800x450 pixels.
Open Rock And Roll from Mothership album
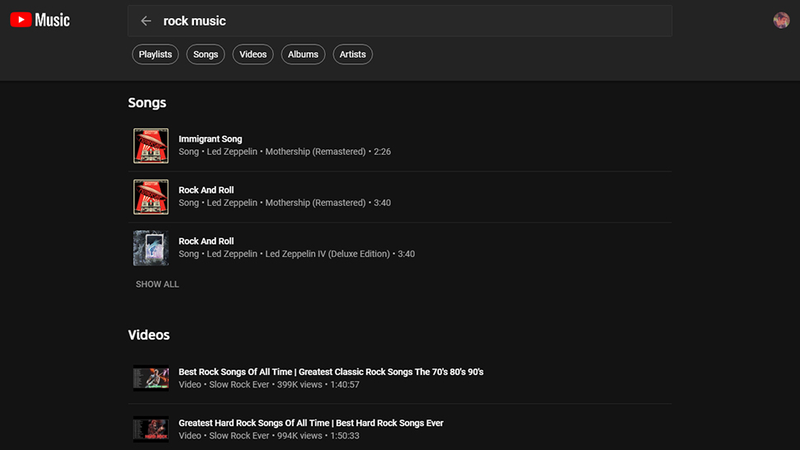point(206,190)
